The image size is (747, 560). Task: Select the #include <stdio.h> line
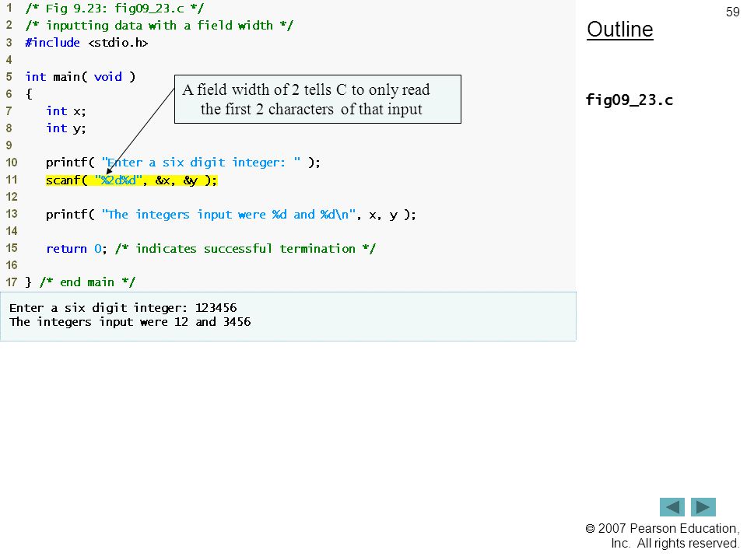(86, 43)
